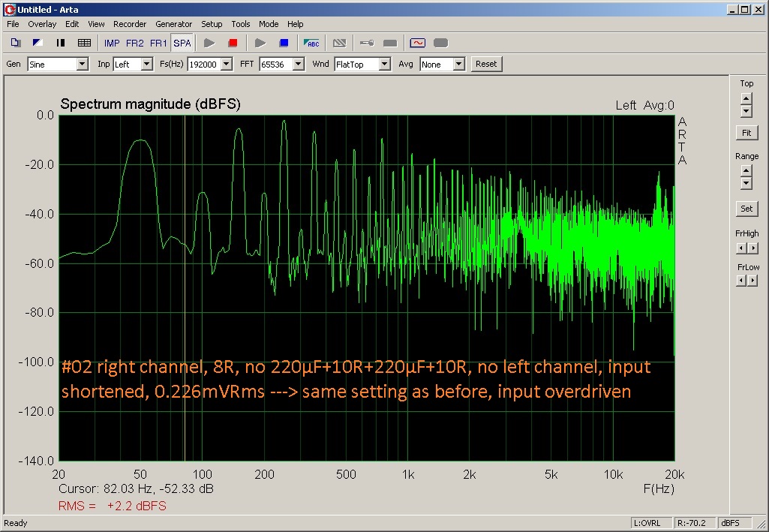Image resolution: width=769 pixels, height=532 pixels.
Task: Open the File menu
Action: [13, 24]
